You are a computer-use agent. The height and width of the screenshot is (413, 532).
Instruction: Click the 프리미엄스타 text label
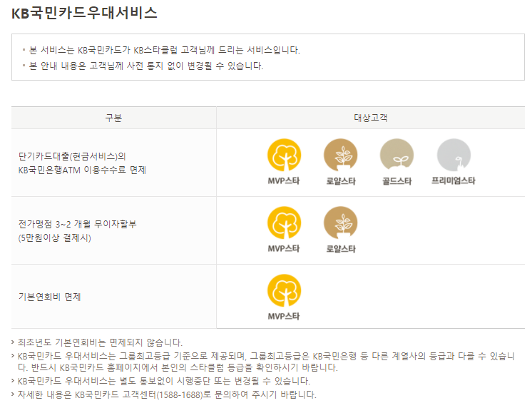(x=454, y=180)
